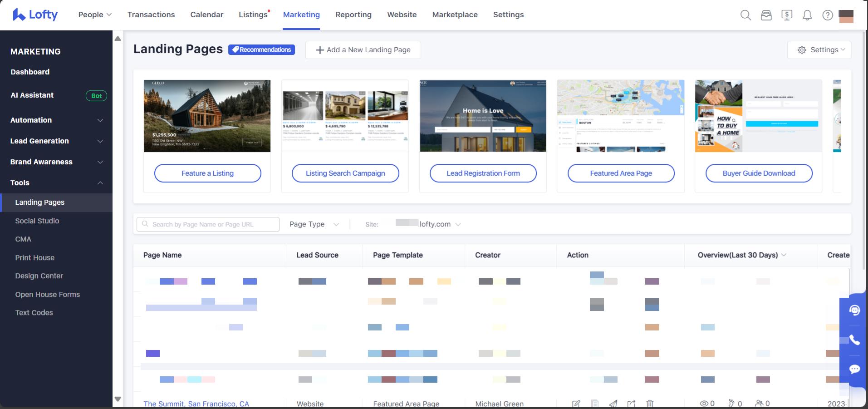Click the search by page name field

click(x=208, y=224)
